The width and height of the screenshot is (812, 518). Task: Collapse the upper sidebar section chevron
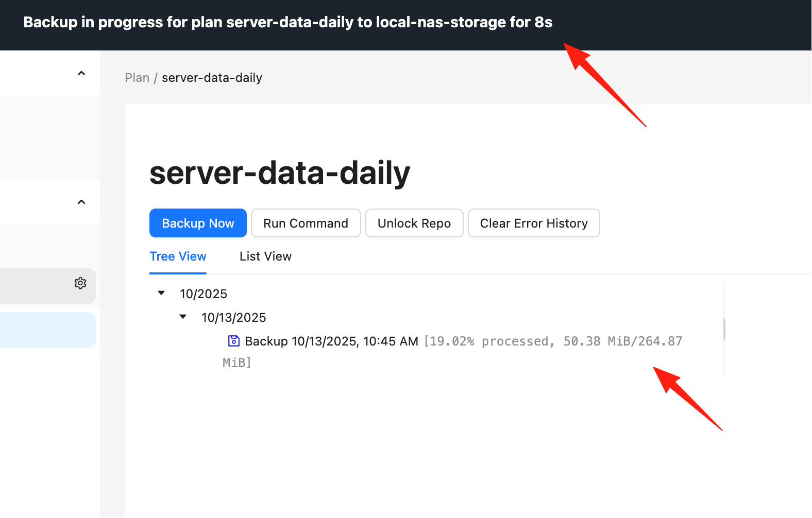click(x=81, y=73)
